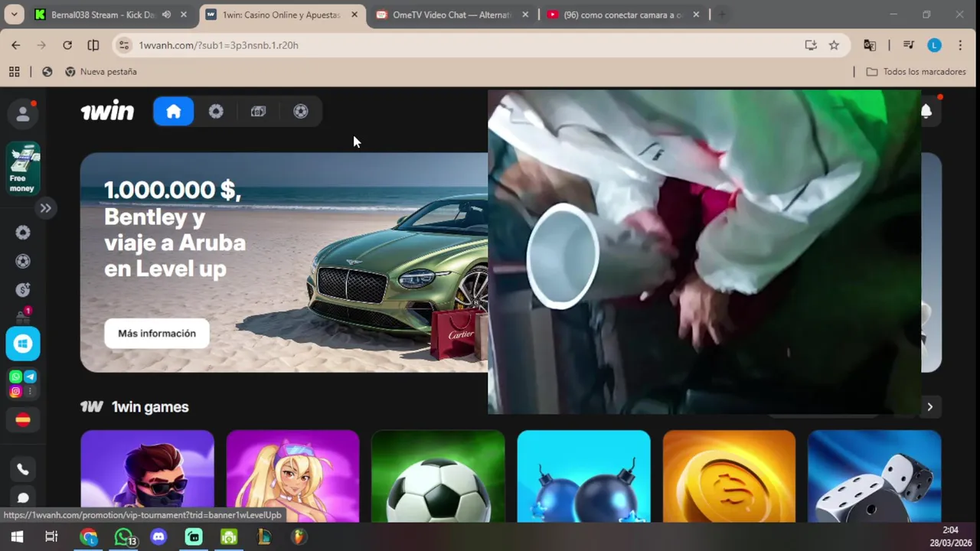Click the Más información button on banner
The image size is (980, 551).
tap(157, 334)
